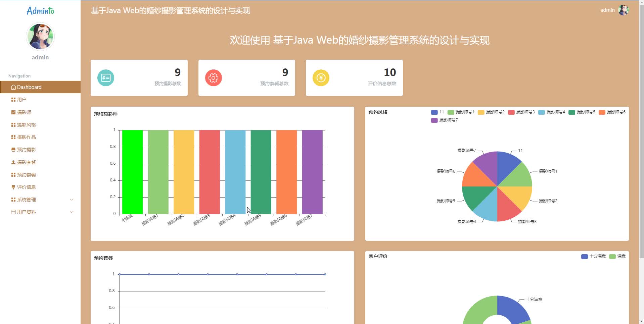644x324 pixels.
Task: Click the 用户 grid icon in sidebar
Action: (x=13, y=100)
